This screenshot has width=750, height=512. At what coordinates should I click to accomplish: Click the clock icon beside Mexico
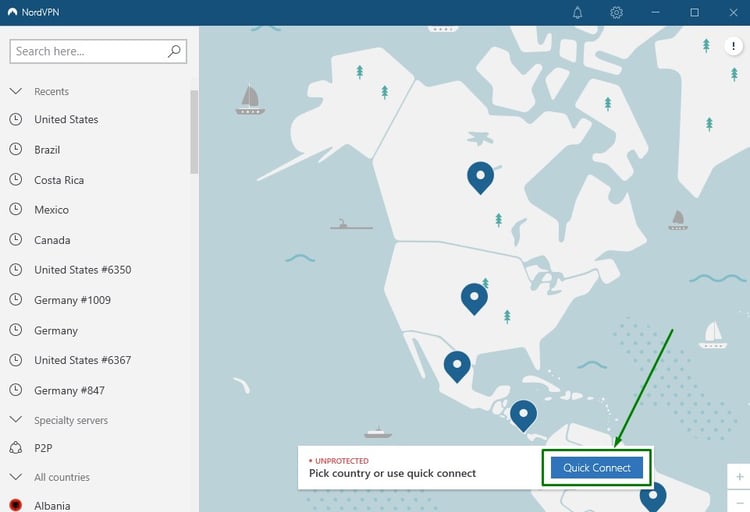[16, 209]
